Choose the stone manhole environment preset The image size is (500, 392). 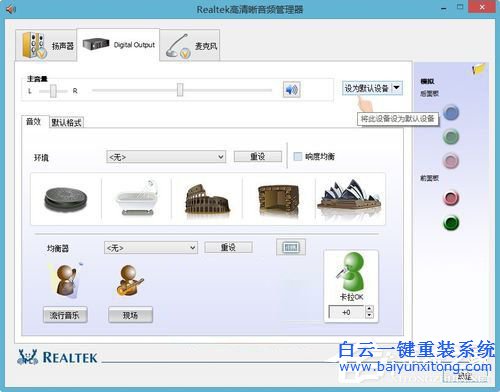(x=66, y=199)
